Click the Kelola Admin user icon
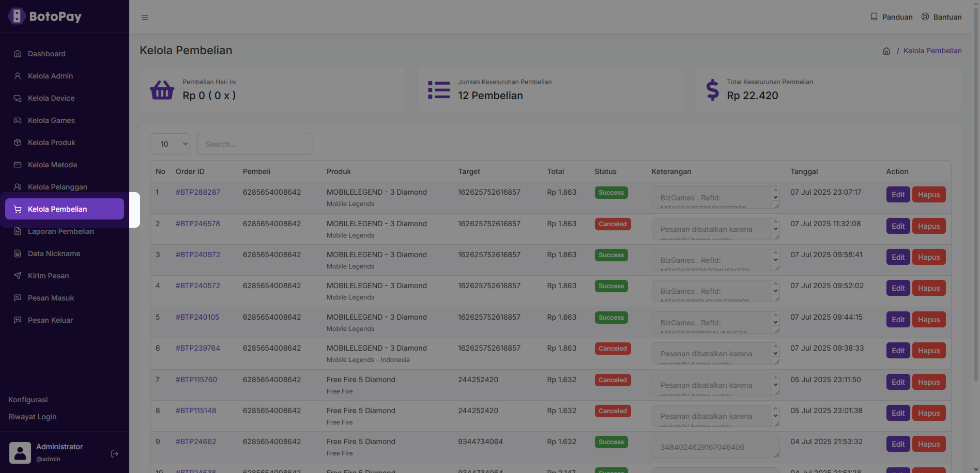This screenshot has width=980, height=473. [x=18, y=76]
